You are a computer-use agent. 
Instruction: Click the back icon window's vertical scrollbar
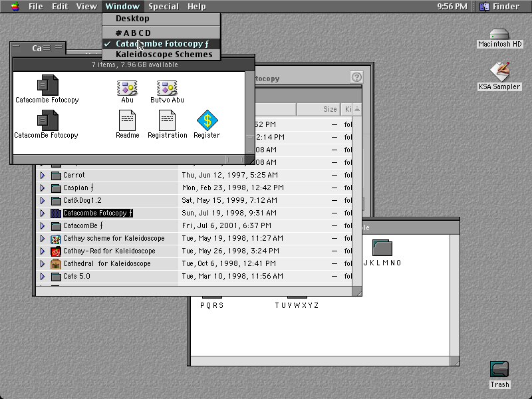455,295
